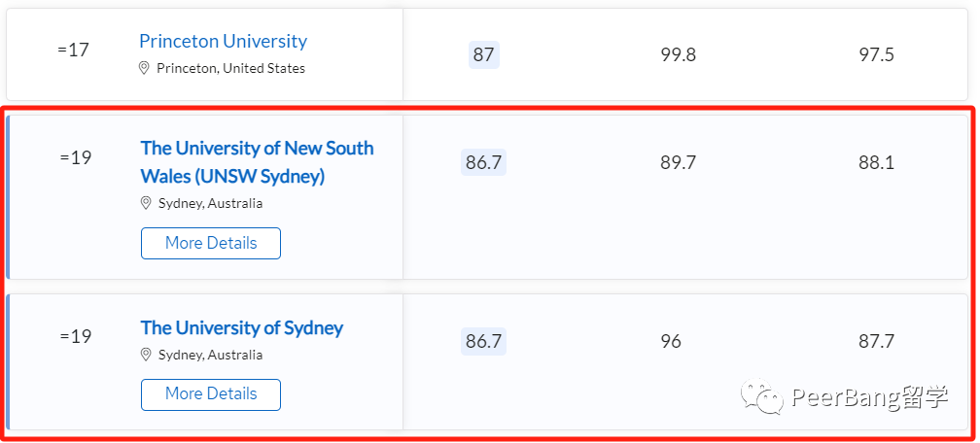Screen dimensions: 980x443
Task: Open The University of Sydney link
Action: (x=242, y=328)
